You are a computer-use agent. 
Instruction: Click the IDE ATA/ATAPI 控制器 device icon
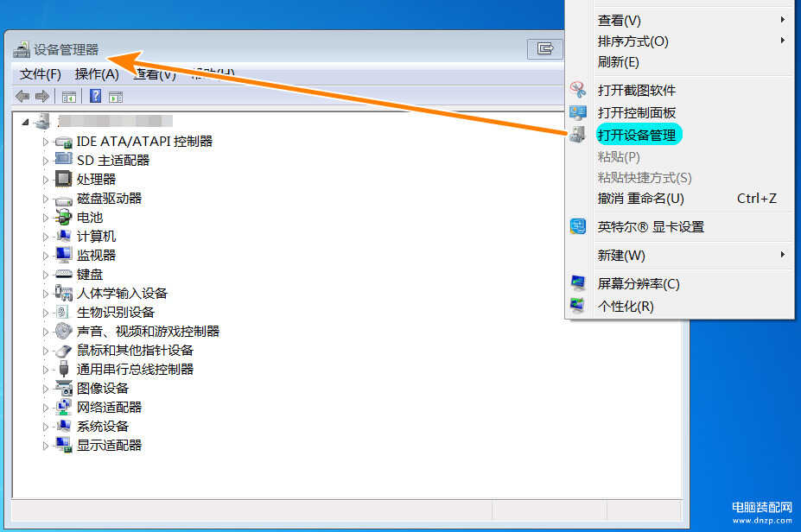[x=63, y=142]
